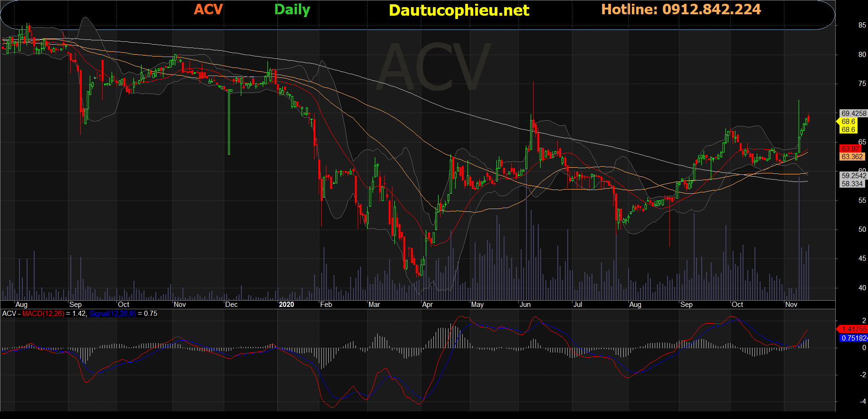Select the 59.2542 price tag
The width and height of the screenshot is (868, 419).
click(x=853, y=176)
